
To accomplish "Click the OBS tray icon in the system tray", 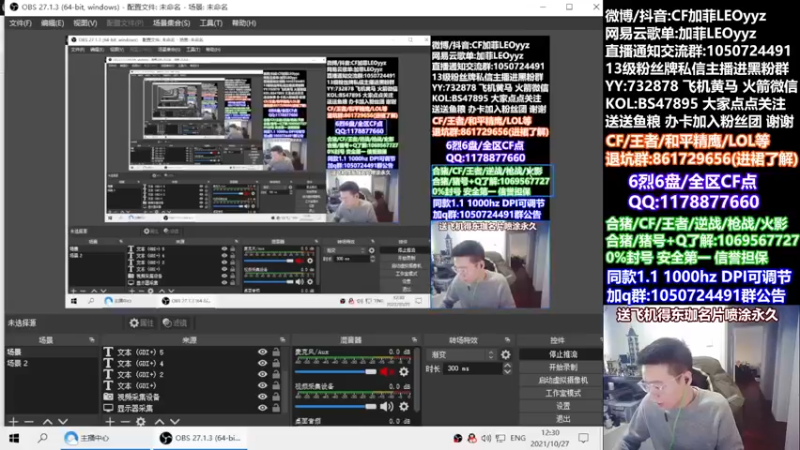I will [458, 438].
